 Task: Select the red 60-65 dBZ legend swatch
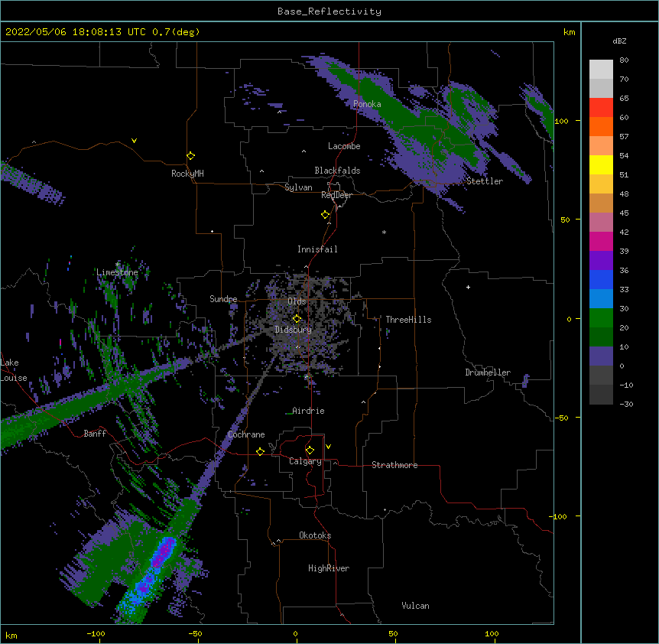(601, 107)
